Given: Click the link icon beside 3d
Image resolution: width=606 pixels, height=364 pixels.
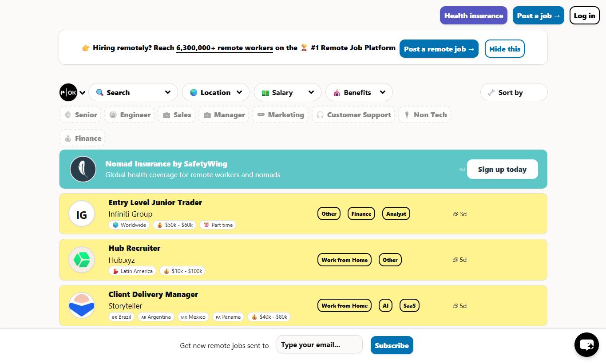Looking at the screenshot, I should coord(455,214).
